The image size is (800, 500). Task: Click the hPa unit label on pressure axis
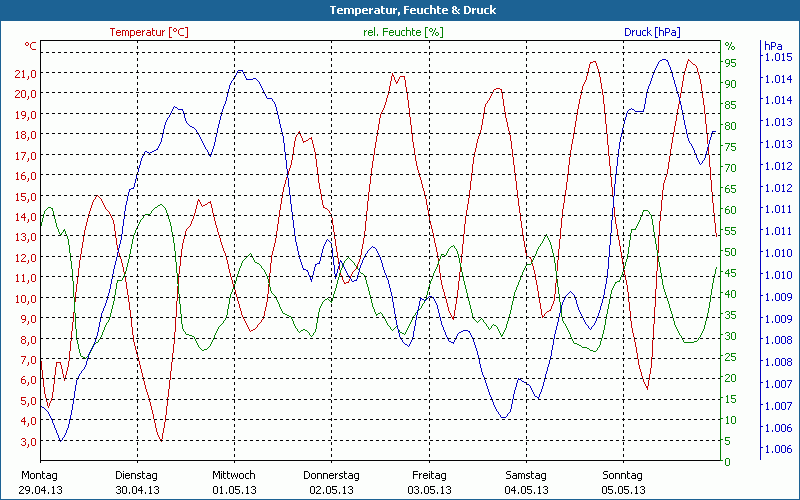(773, 46)
